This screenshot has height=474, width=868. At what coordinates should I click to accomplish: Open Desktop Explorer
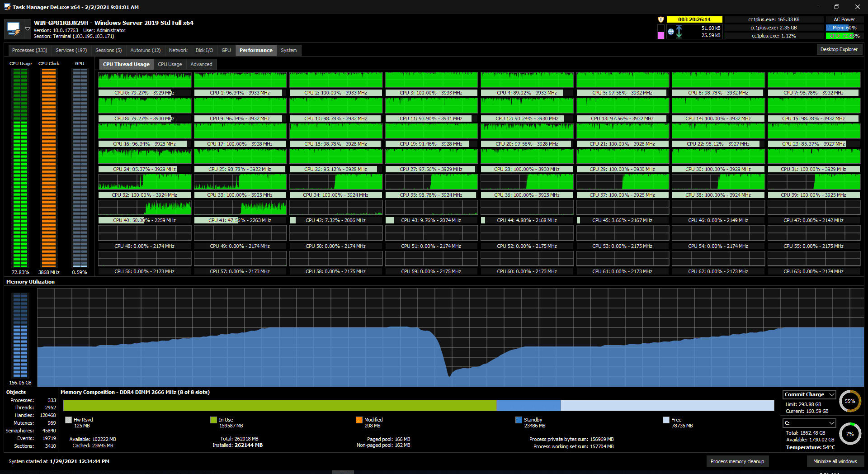pos(839,49)
